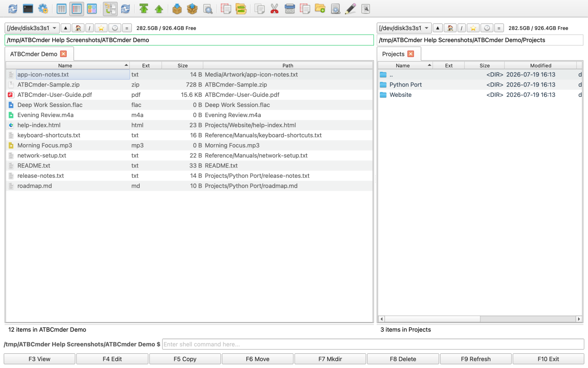Switch to brief list view mode
Image resolution: width=588 pixels, height=368 pixels.
click(x=61, y=9)
